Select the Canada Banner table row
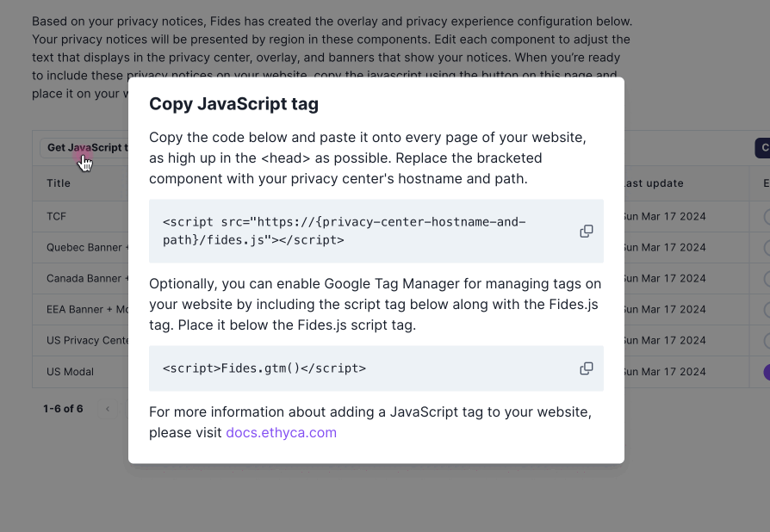The image size is (770, 532). 87,278
